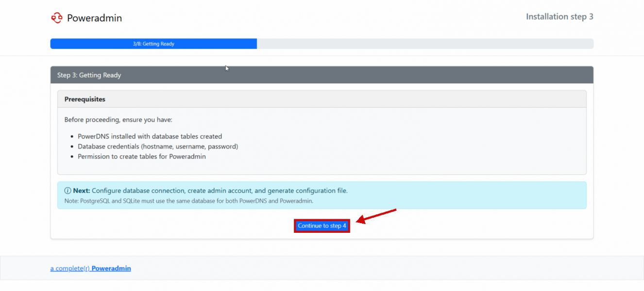Image resolution: width=644 pixels, height=291 pixels.
Task: Click the red arrow pointing at the button
Action: point(377,216)
